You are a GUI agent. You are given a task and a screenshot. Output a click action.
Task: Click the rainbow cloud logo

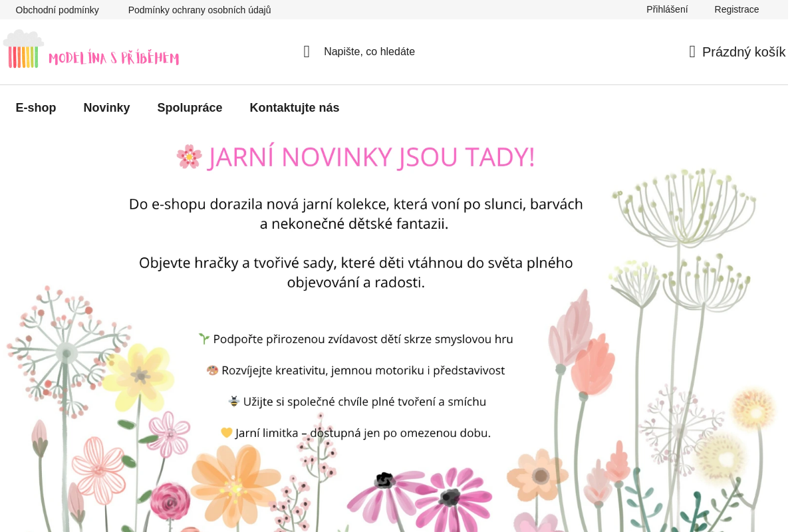[24, 51]
